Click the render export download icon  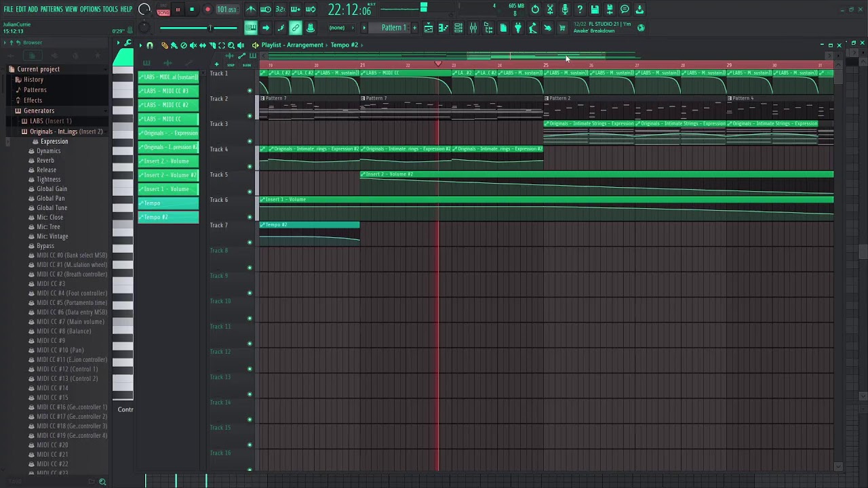(x=639, y=9)
